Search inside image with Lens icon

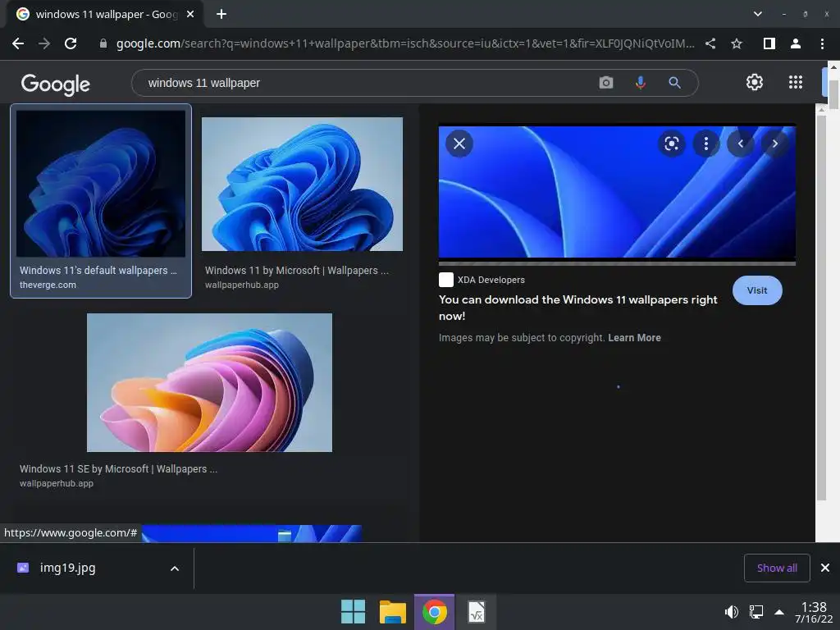(671, 144)
